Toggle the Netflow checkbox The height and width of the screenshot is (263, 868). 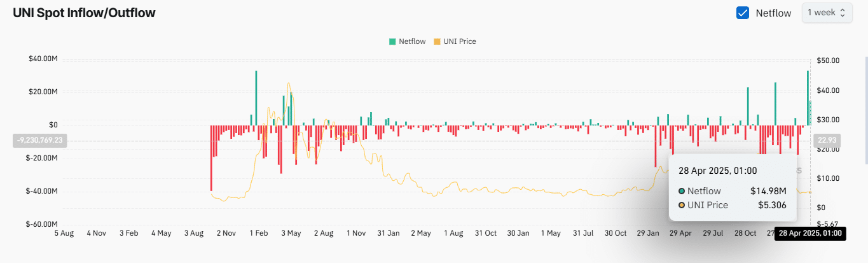tap(742, 13)
